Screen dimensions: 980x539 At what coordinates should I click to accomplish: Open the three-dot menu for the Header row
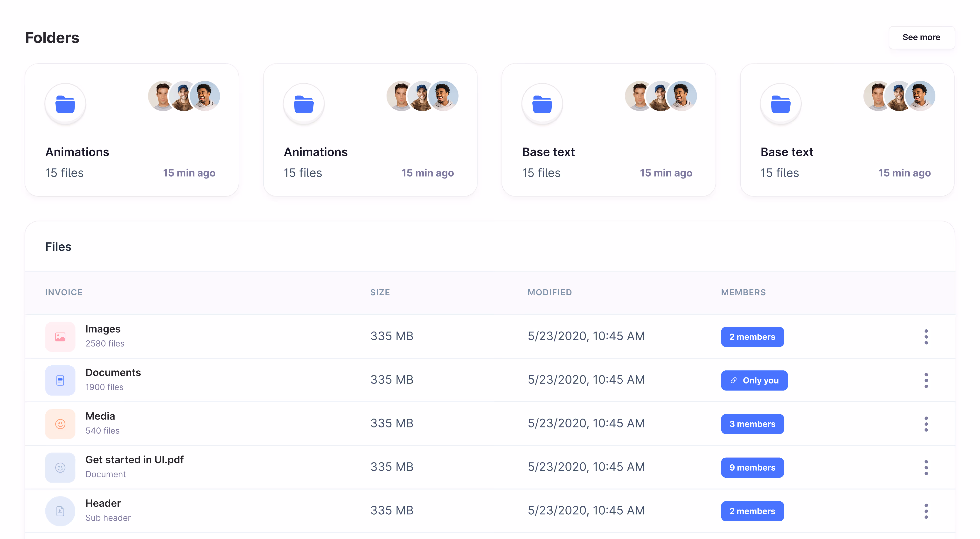[926, 511]
